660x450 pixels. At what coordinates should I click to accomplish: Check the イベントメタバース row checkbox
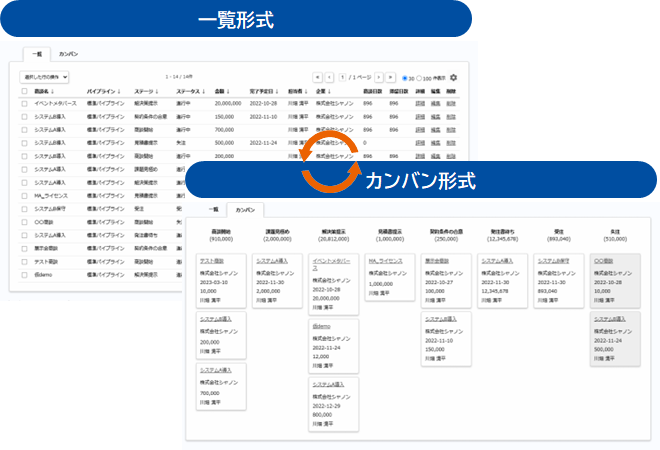click(24, 104)
